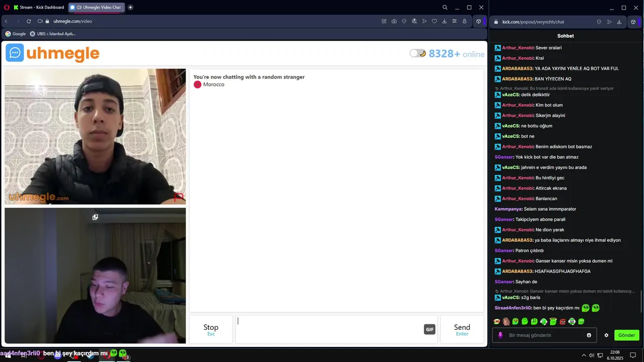Open shield icon in Kick chat window
Screen dimensions: 644x362
(599, 22)
